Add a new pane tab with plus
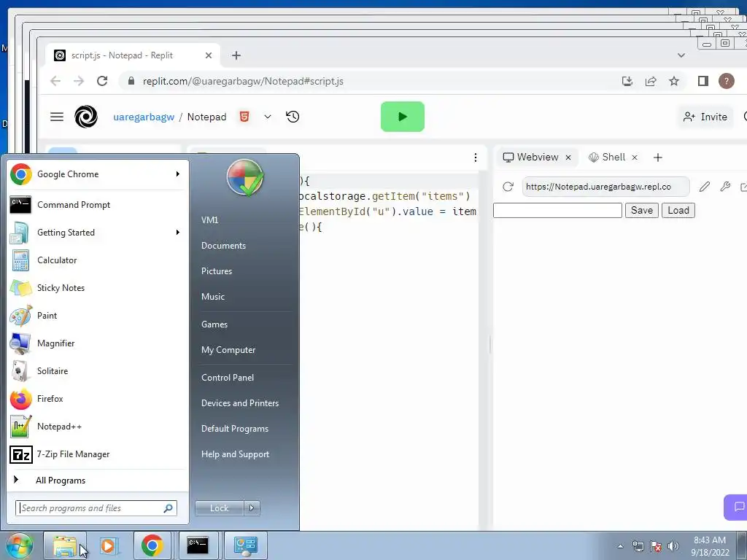 pyautogui.click(x=658, y=157)
